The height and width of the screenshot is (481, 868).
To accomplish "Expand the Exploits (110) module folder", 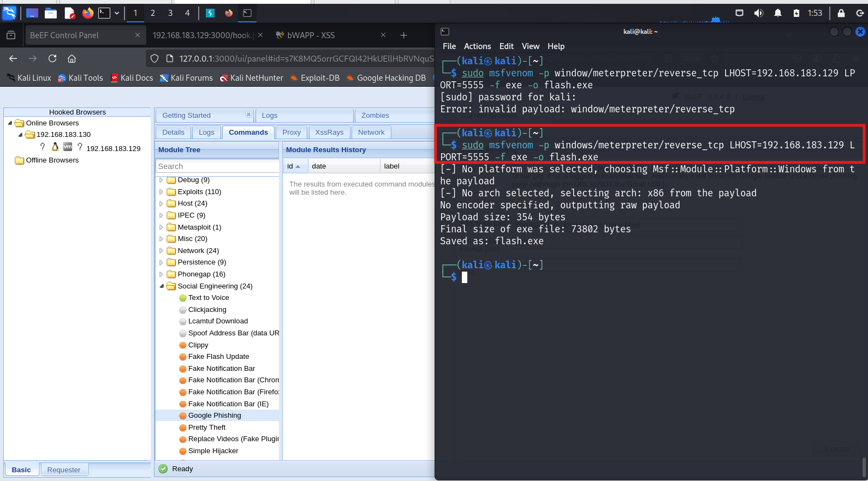I will pyautogui.click(x=161, y=192).
